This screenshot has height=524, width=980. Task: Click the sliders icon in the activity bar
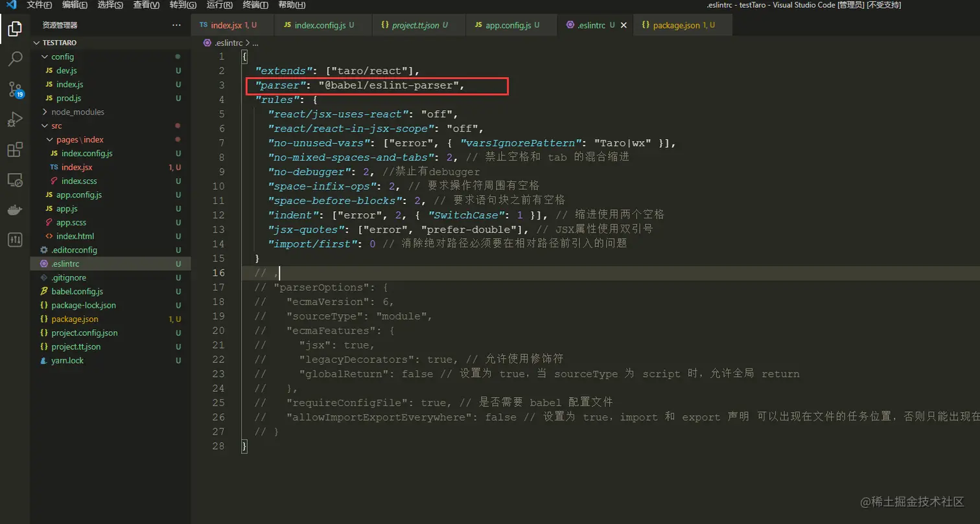(x=15, y=240)
